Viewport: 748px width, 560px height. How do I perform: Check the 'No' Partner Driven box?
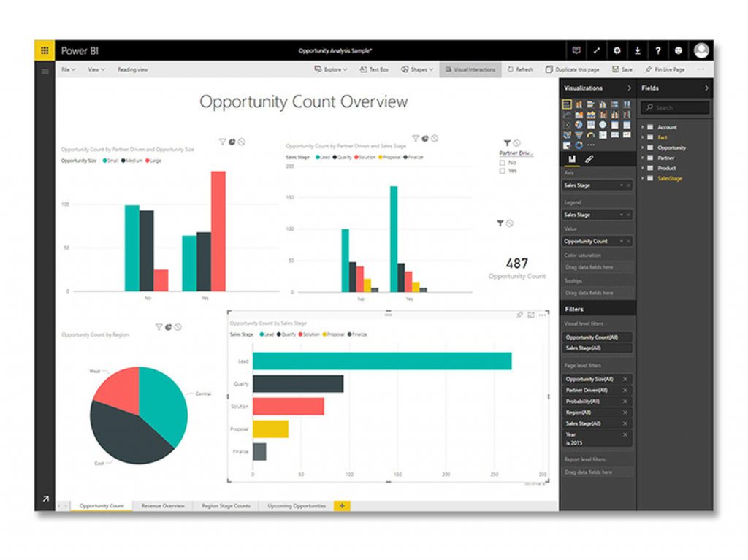[503, 163]
